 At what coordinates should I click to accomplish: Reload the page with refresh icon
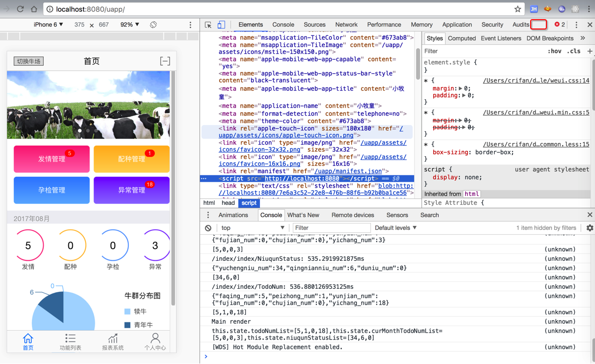pyautogui.click(x=20, y=9)
